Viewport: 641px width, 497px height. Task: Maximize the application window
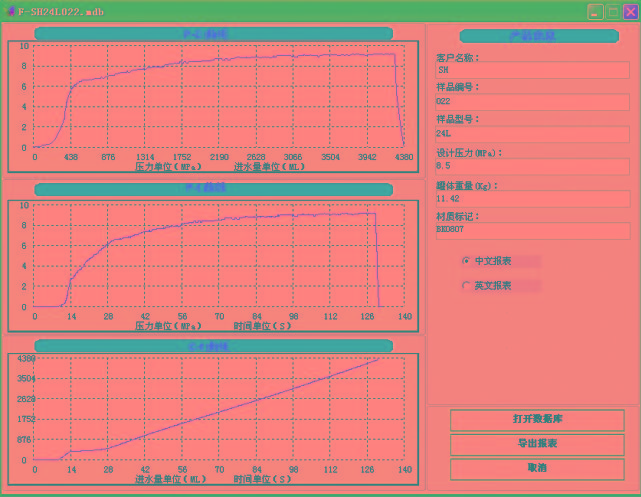(x=612, y=11)
